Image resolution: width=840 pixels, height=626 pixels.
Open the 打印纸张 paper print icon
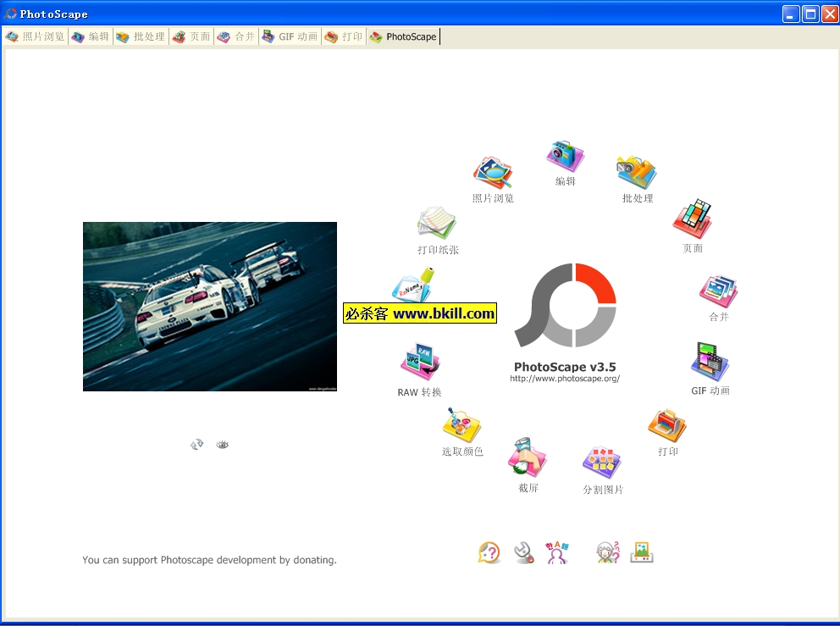pos(437,224)
